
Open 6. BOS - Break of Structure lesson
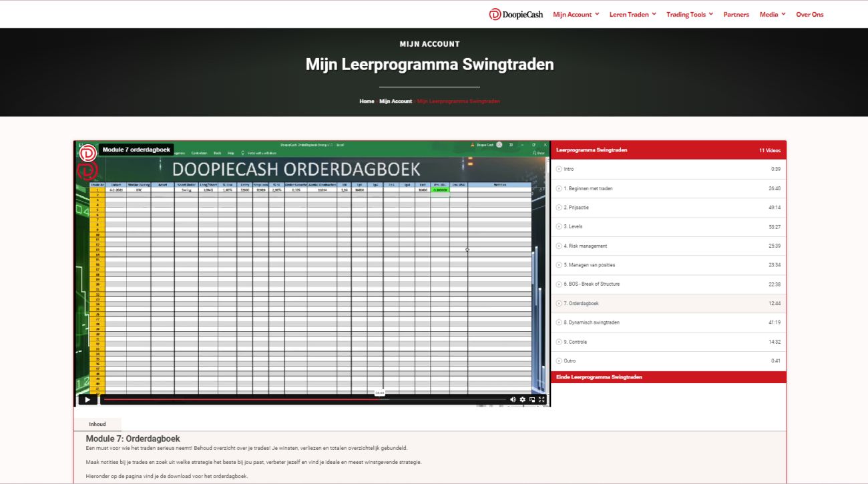[x=668, y=284]
